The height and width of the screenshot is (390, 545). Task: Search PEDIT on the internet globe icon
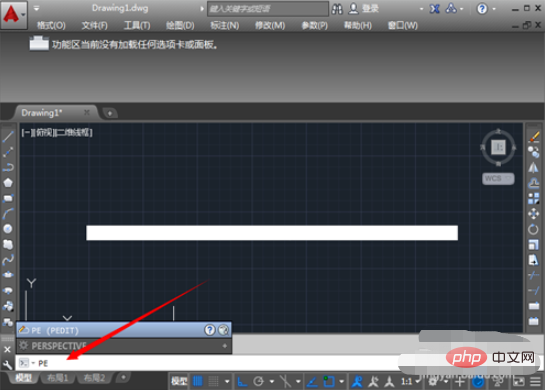pyautogui.click(x=223, y=330)
